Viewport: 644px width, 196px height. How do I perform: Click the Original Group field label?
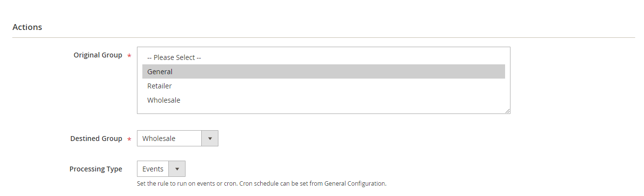point(98,55)
